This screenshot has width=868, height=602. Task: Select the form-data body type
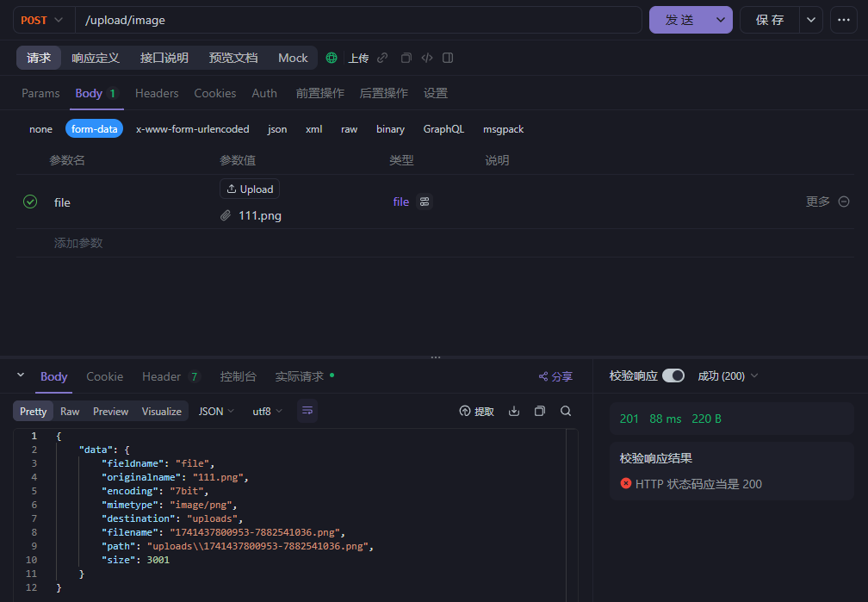pyautogui.click(x=94, y=129)
